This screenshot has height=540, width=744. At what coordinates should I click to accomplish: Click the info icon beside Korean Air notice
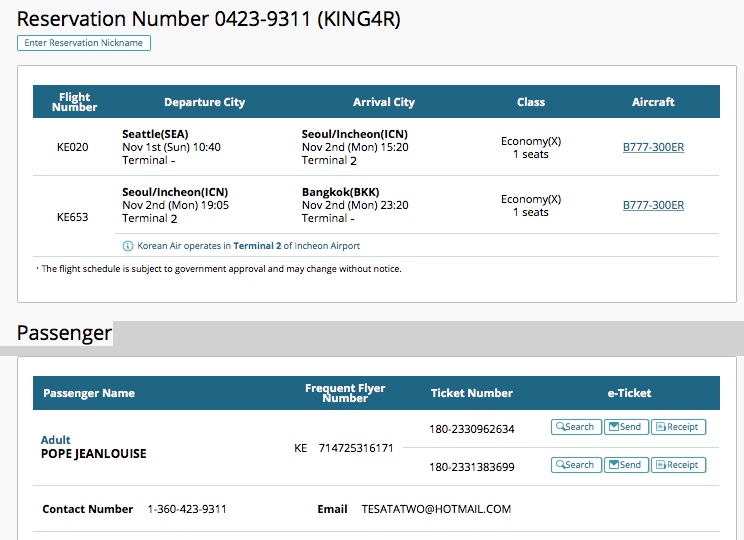[128, 246]
